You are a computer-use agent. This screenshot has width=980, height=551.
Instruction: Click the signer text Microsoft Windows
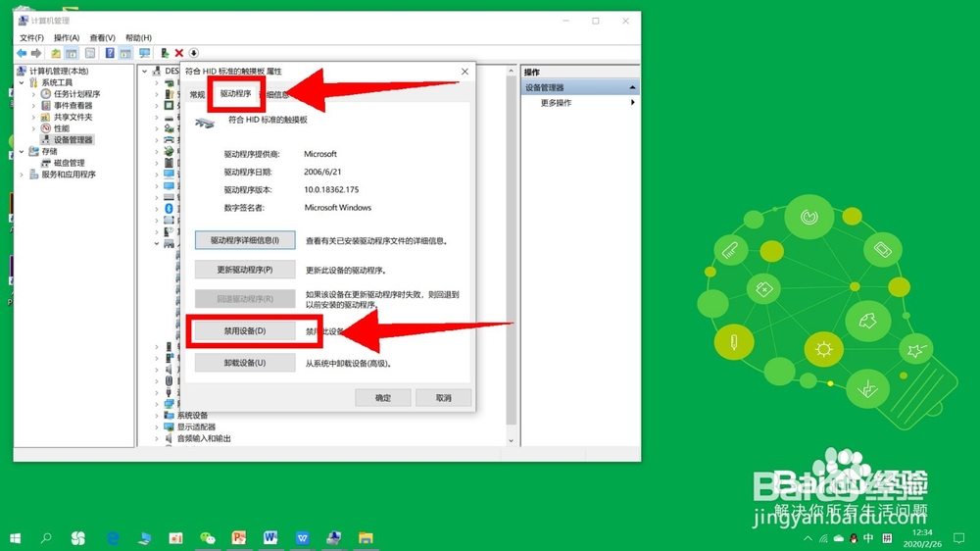click(337, 208)
